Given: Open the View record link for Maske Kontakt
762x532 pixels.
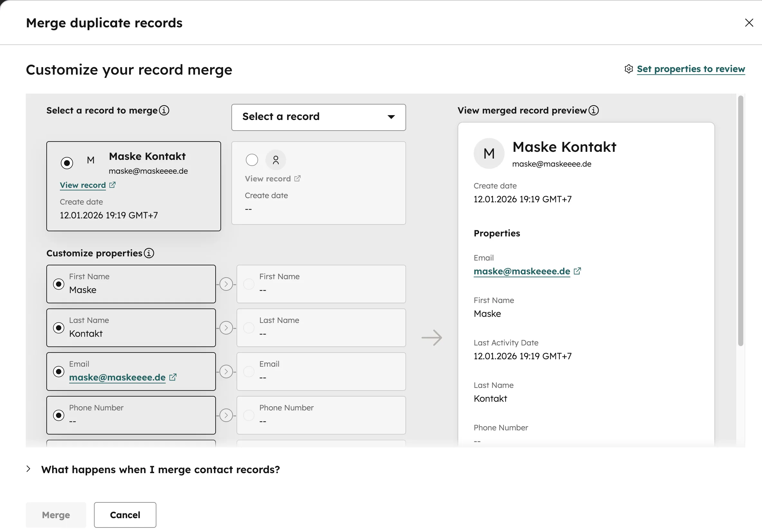Looking at the screenshot, I should [x=83, y=185].
